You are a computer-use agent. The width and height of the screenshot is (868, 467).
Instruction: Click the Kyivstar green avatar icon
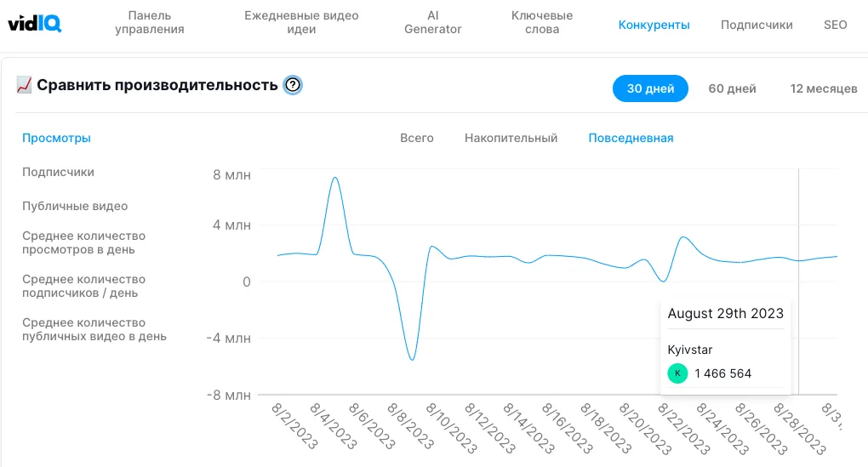pos(677,373)
